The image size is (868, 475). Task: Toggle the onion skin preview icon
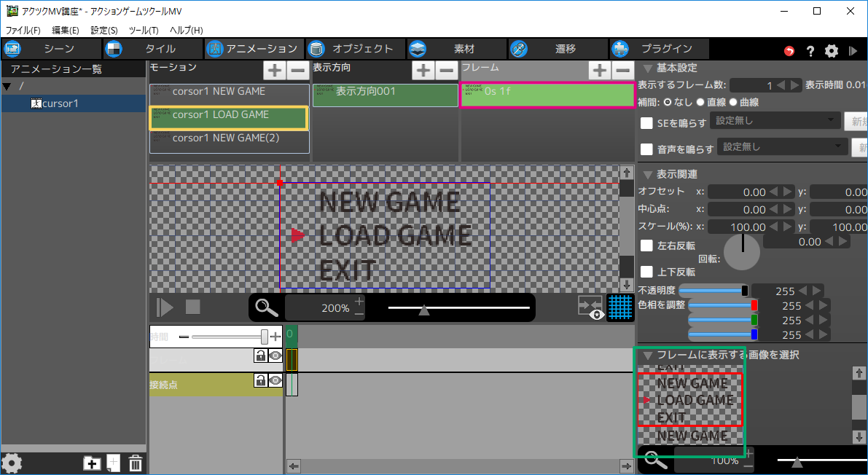point(590,307)
